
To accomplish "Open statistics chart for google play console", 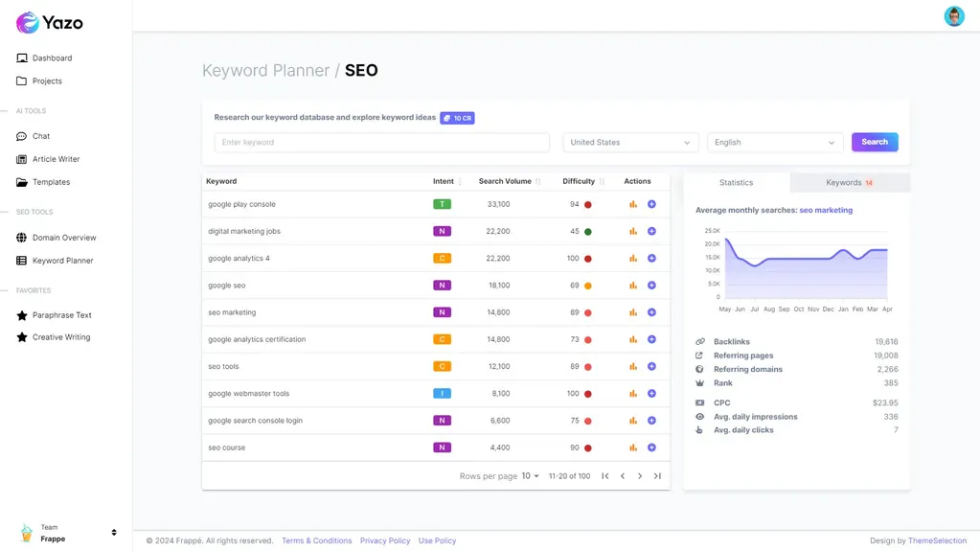I will (x=633, y=204).
